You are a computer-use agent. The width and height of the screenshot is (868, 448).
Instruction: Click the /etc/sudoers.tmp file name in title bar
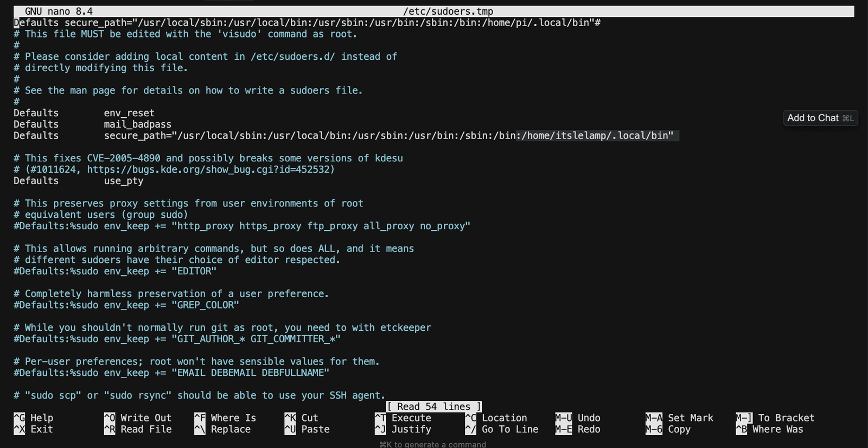(x=448, y=11)
